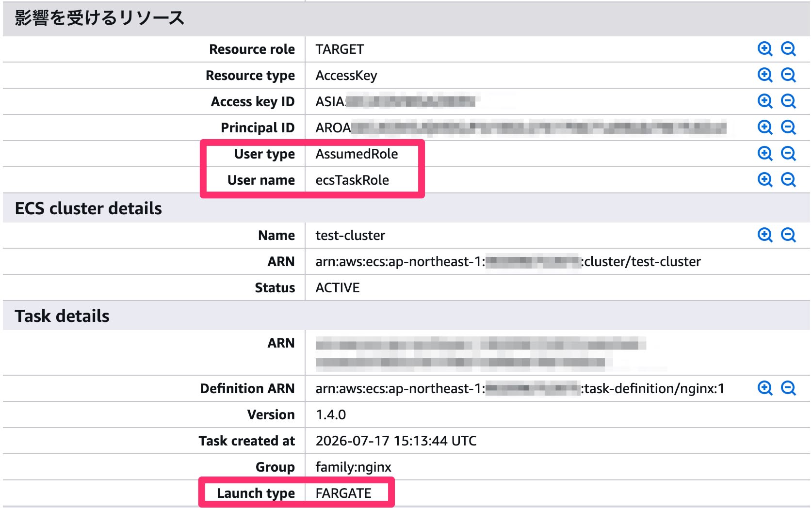Select the ecsTaskRole user name value
Screen dimensions: 812x508
click(352, 180)
